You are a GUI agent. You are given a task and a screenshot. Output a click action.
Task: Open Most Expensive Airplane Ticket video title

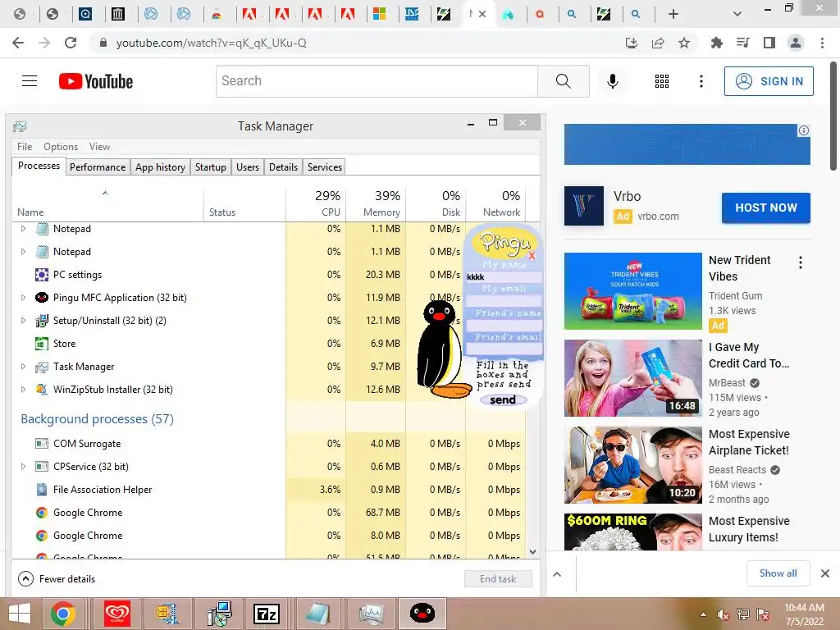pos(749,442)
